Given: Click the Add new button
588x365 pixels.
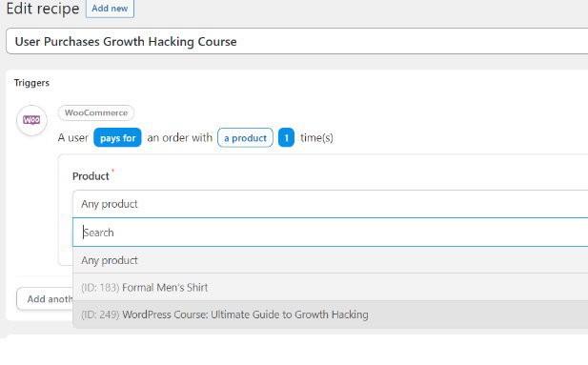Looking at the screenshot, I should (110, 9).
